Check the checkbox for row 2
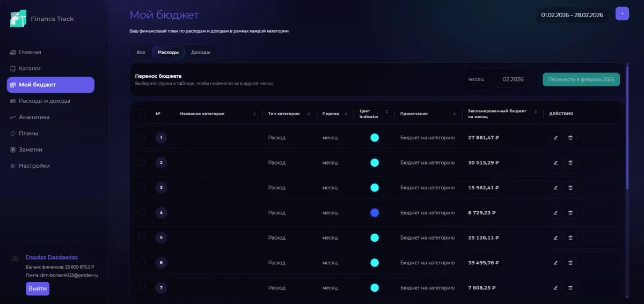644x304 pixels. coord(142,162)
